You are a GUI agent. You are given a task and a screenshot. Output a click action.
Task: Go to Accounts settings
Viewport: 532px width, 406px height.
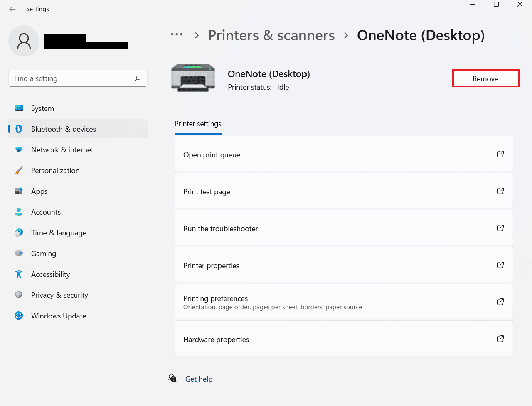(x=78, y=212)
